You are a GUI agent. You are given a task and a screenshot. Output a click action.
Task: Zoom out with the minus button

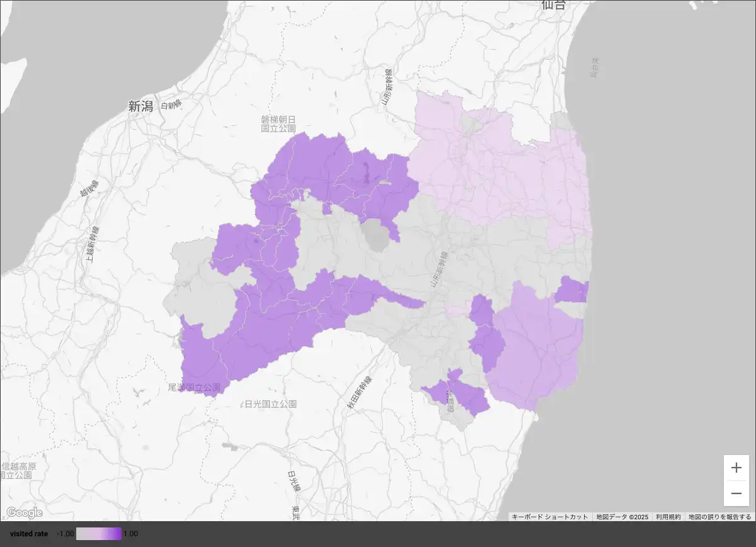coord(736,493)
